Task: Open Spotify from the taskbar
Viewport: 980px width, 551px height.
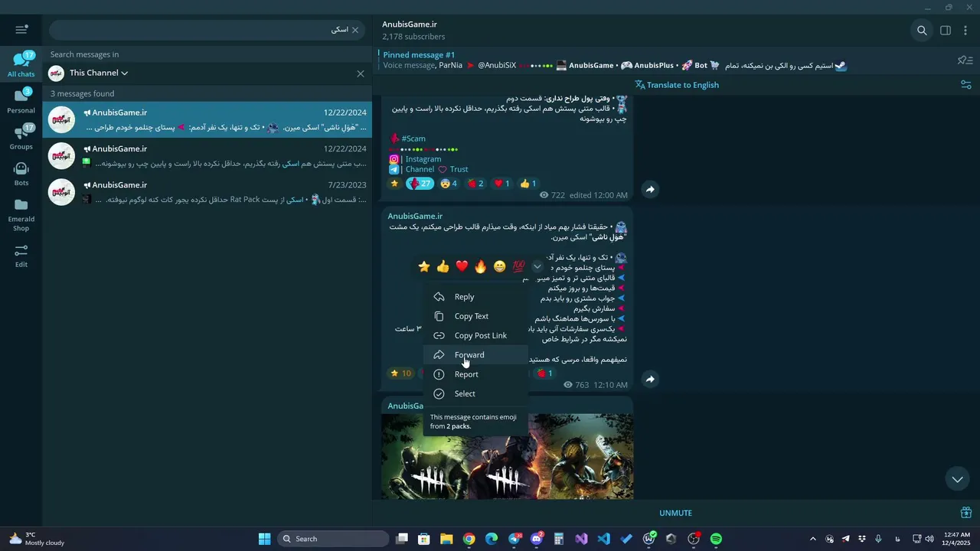Action: click(716, 539)
